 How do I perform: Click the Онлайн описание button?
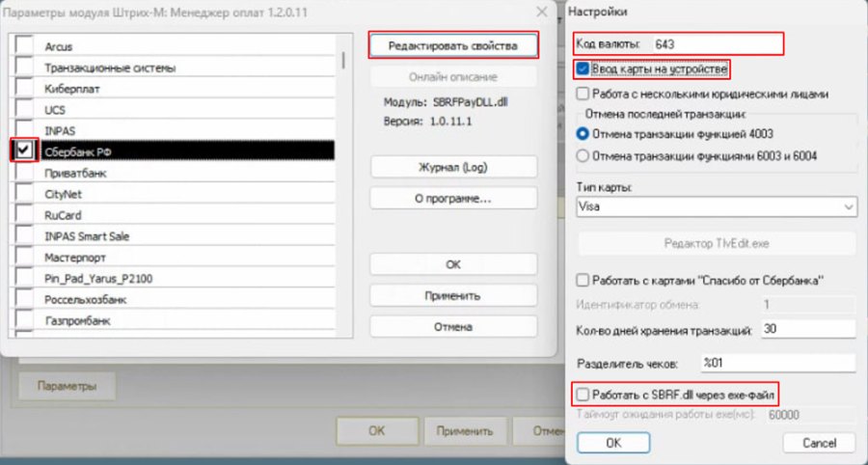[x=453, y=77]
